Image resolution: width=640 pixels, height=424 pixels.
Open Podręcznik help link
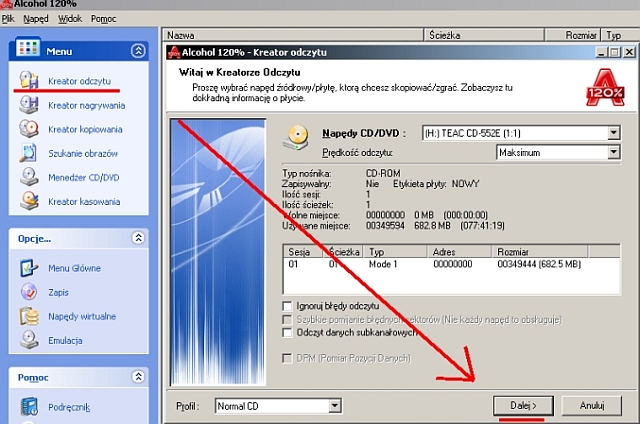[x=69, y=407]
